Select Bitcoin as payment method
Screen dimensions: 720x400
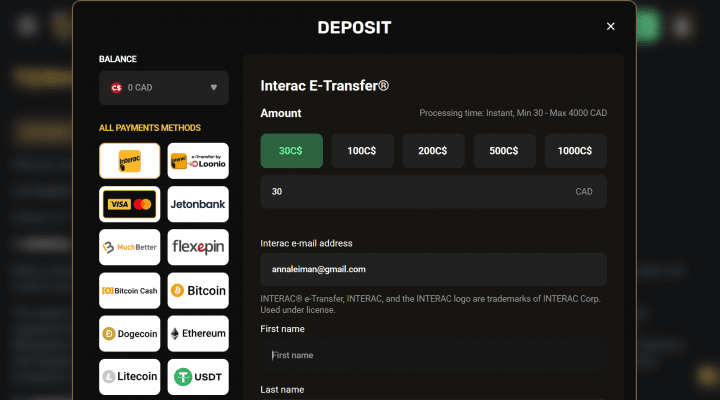pyautogui.click(x=198, y=290)
